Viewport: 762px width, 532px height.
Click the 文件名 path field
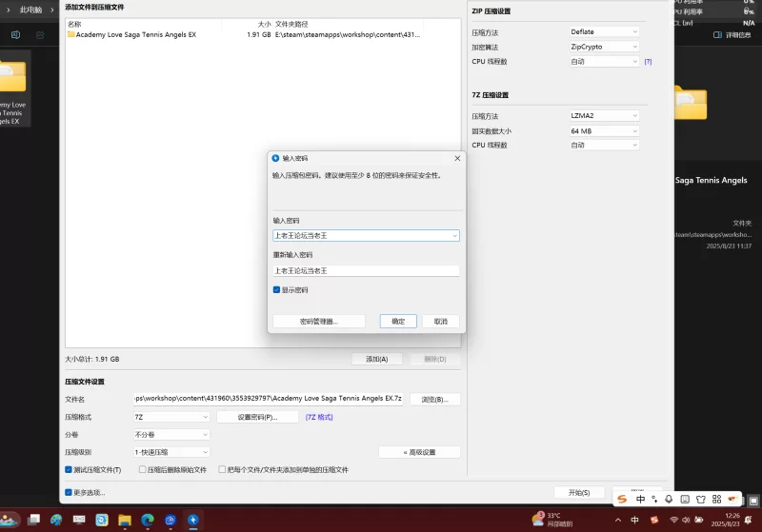[269, 399]
